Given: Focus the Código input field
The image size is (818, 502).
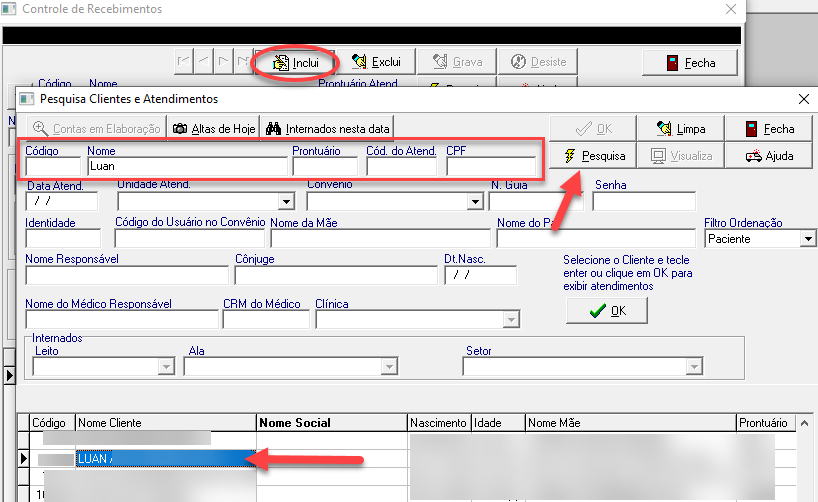Looking at the screenshot, I should [54, 166].
